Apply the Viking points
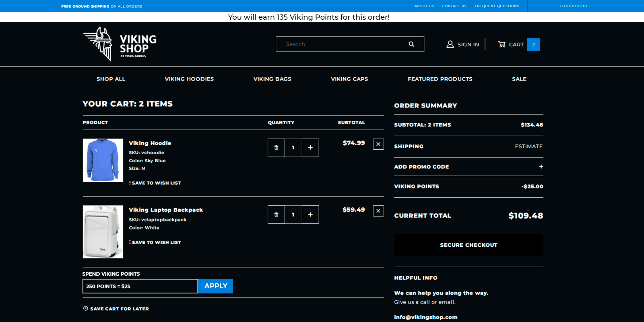The height and width of the screenshot is (322, 644). 216,286
